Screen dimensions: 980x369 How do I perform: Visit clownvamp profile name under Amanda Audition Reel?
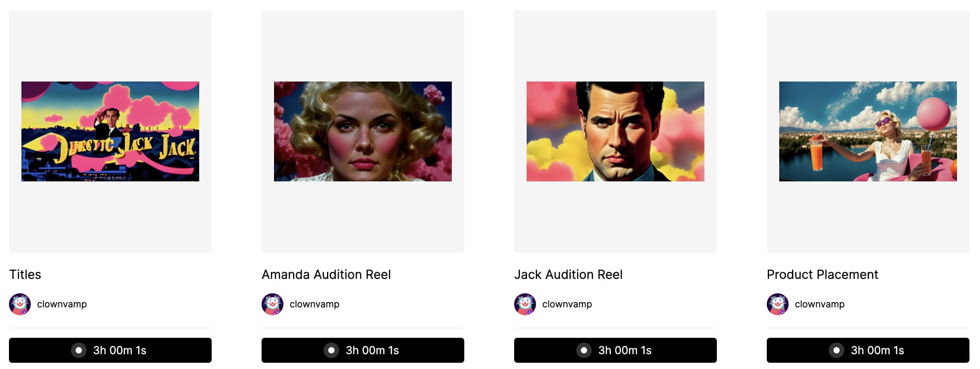pos(315,304)
